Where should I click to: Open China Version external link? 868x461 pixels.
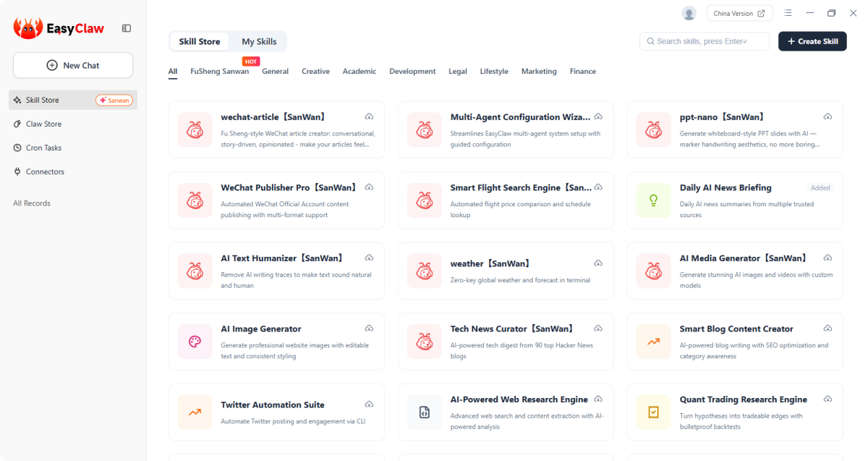click(x=739, y=13)
